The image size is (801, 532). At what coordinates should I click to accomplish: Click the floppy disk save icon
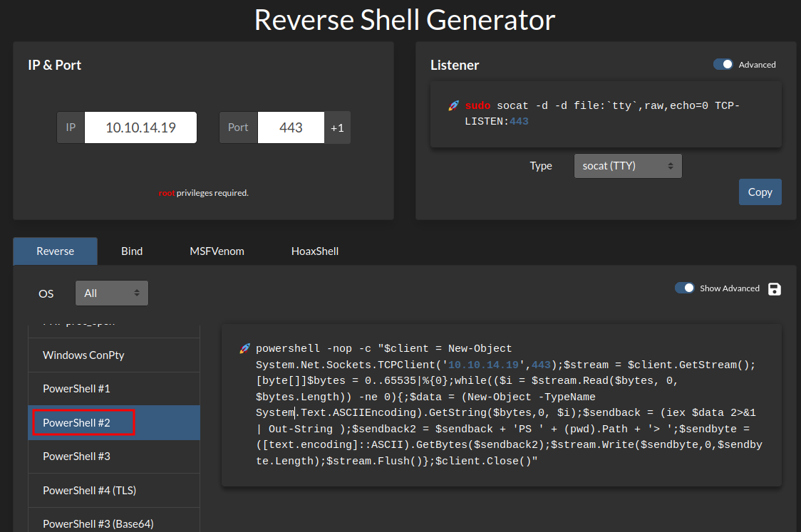pos(775,289)
